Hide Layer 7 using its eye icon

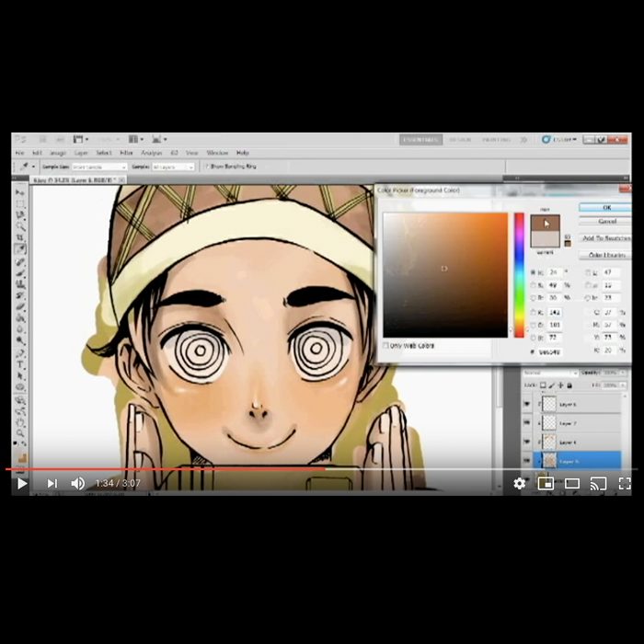point(527,422)
